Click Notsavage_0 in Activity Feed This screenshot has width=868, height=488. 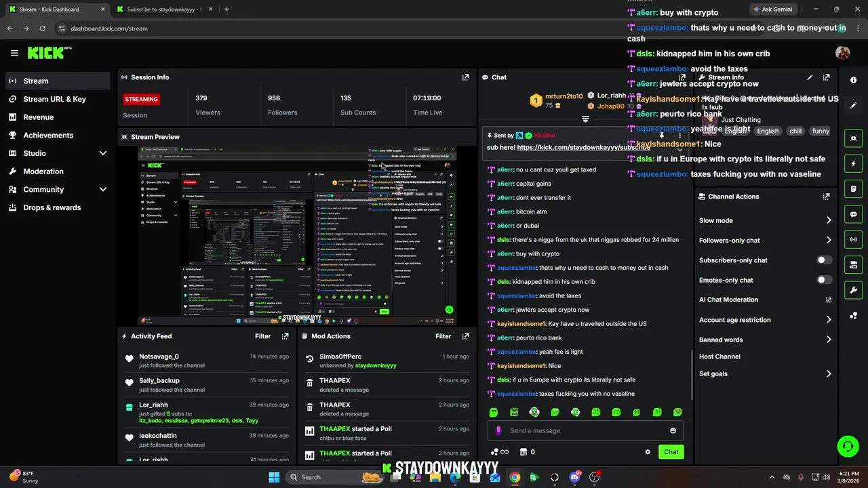coord(159,357)
